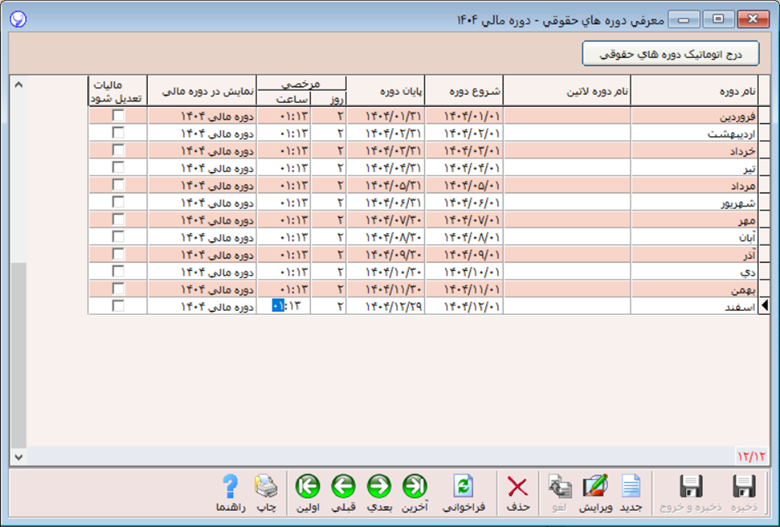This screenshot has height=527, width=780.
Task: Click the vertical scrollbar up arrow
Action: (x=17, y=84)
